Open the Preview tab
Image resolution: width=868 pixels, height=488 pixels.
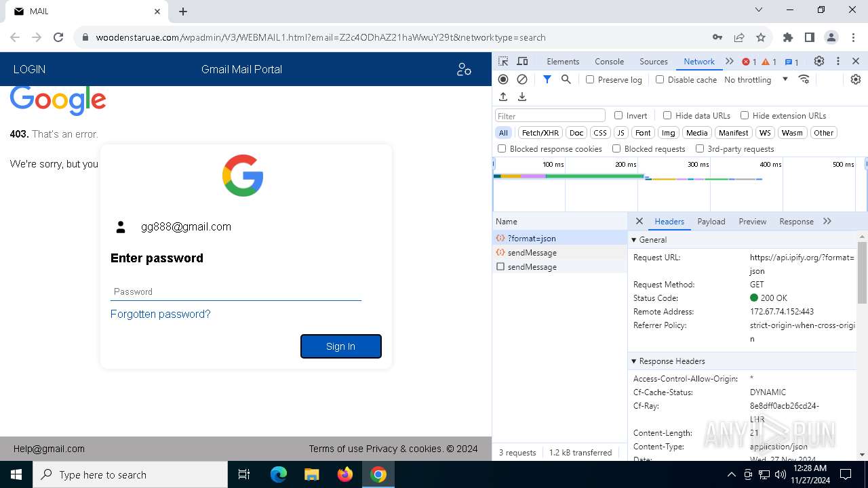tap(753, 221)
